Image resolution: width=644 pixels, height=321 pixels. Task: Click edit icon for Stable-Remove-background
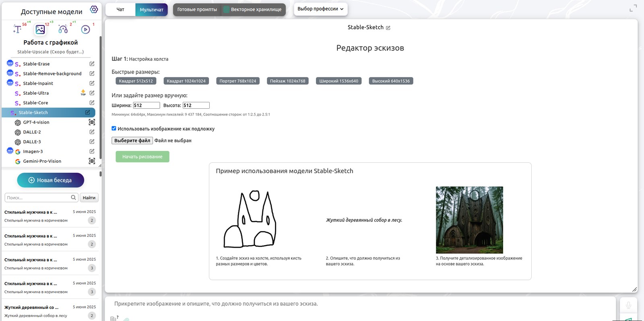tap(92, 73)
